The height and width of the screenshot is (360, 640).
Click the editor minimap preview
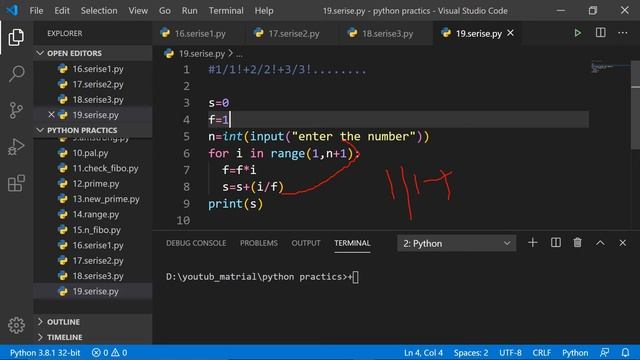point(610,67)
